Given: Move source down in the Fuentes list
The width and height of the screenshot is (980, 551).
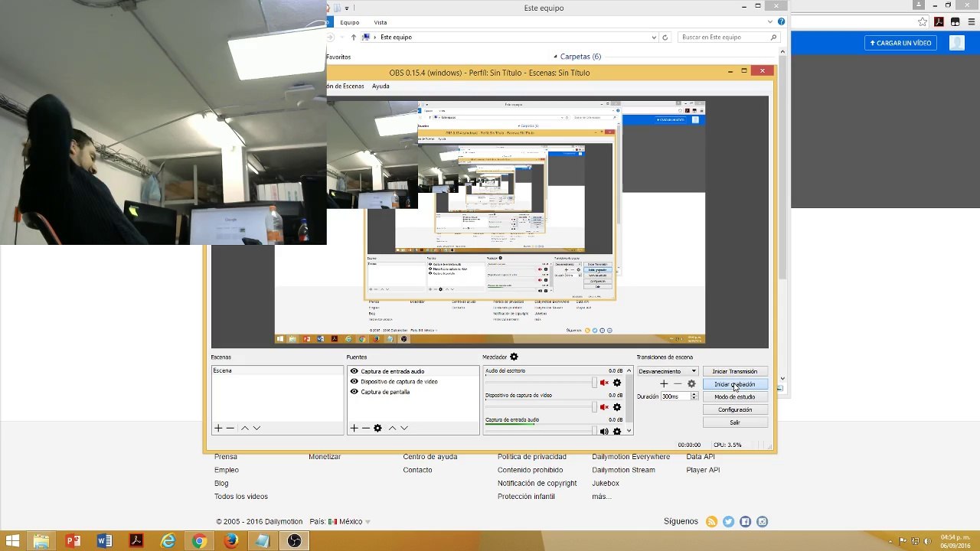Looking at the screenshot, I should (403, 428).
